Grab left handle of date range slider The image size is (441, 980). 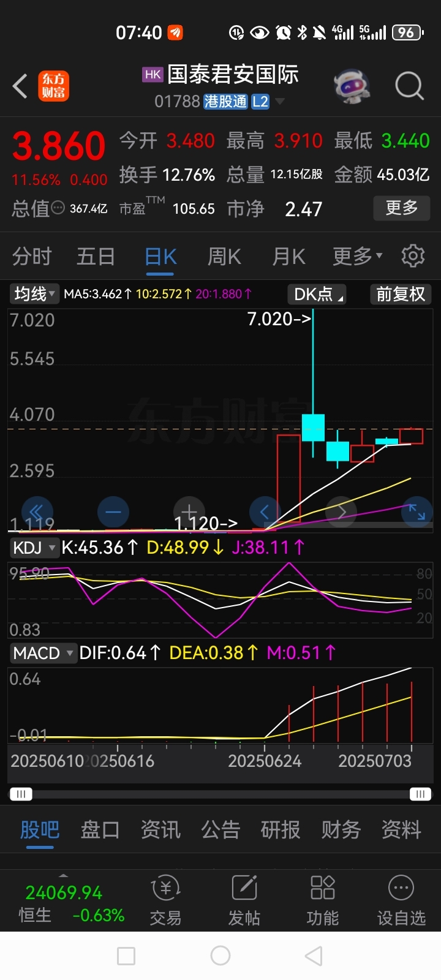(21, 794)
